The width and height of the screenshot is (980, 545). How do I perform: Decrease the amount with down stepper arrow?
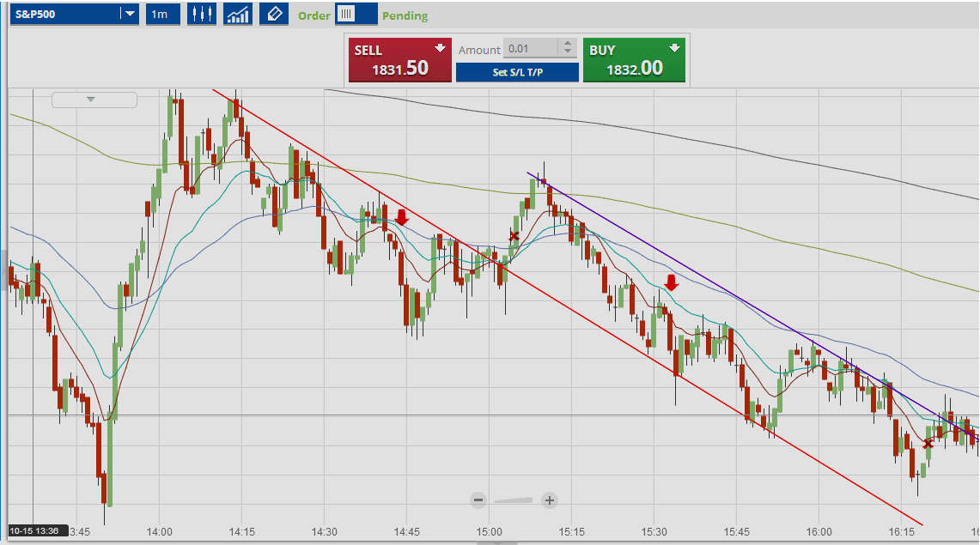click(x=568, y=53)
